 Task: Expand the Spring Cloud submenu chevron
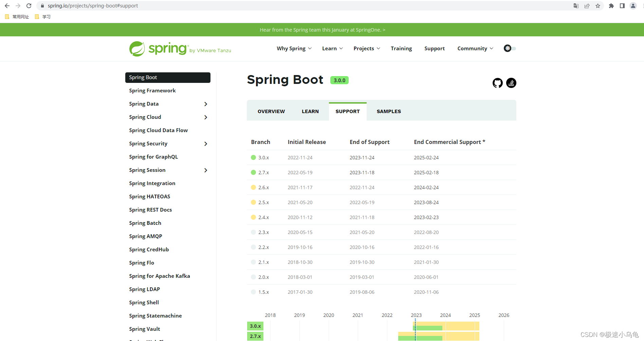click(x=206, y=117)
